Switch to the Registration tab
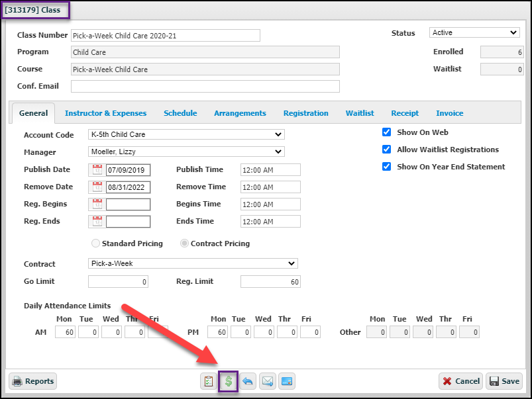 coord(305,113)
